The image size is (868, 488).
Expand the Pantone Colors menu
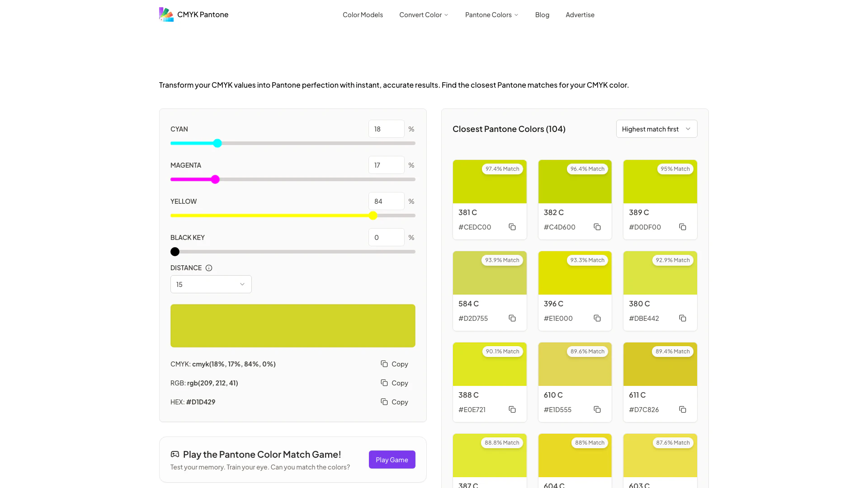(x=491, y=14)
